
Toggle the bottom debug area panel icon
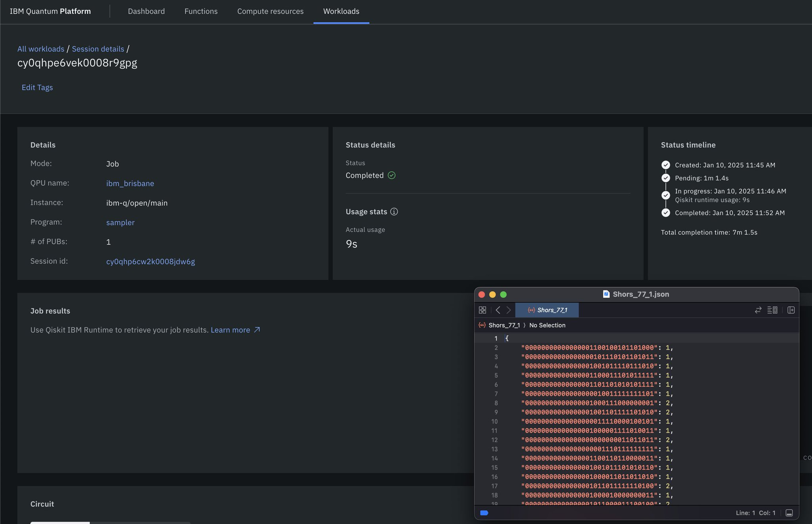point(789,513)
